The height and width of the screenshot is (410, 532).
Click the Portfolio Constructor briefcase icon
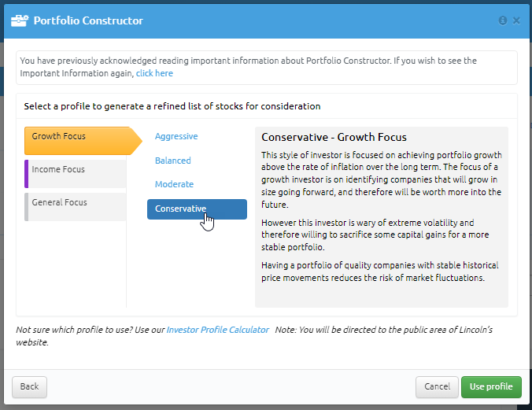click(x=20, y=20)
